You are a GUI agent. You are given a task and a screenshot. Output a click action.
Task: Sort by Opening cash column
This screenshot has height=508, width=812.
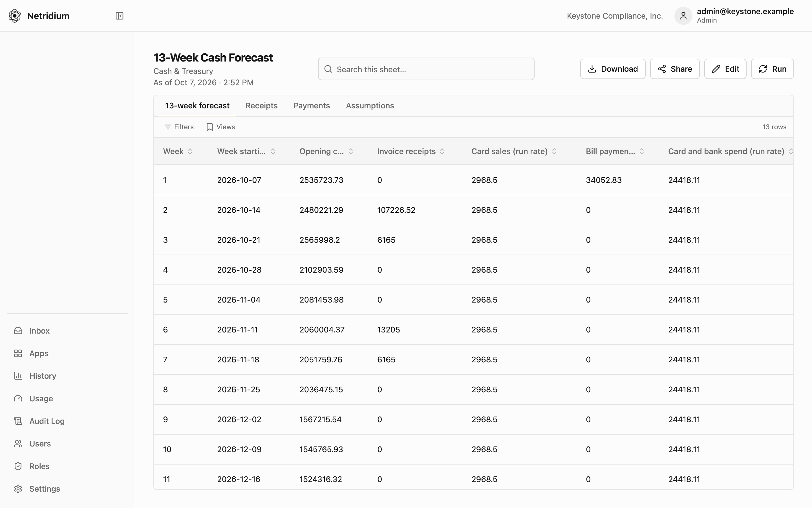coord(351,151)
